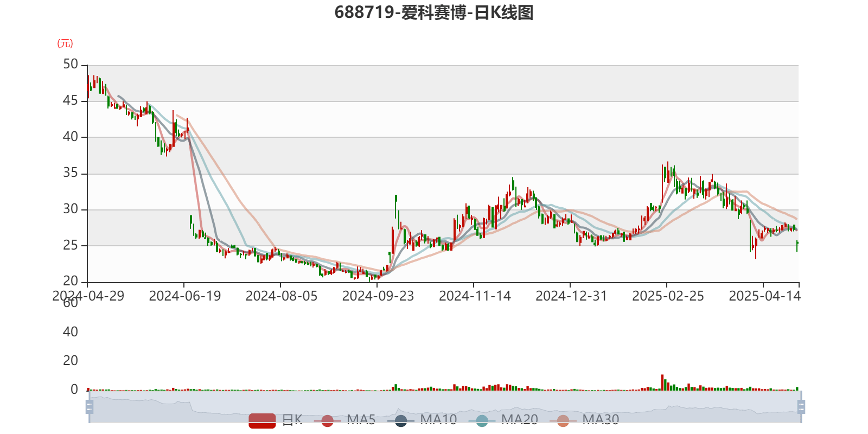Click the MA10 dark legend marker

pyautogui.click(x=401, y=420)
